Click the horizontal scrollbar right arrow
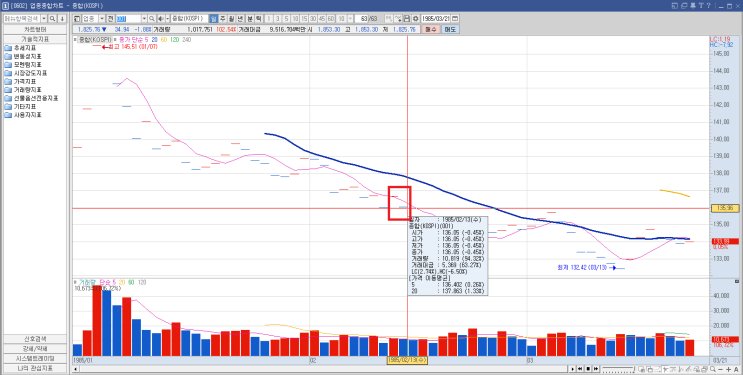 [x=572, y=369]
